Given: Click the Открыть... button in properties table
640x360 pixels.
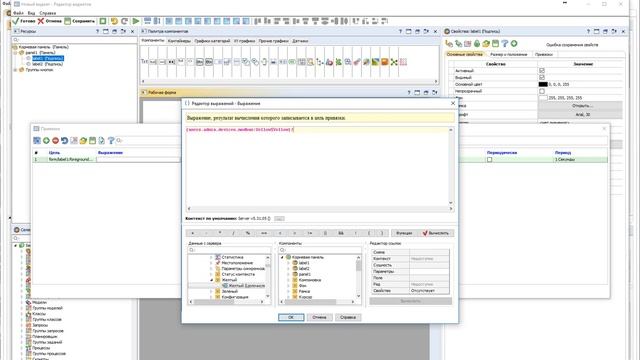Looking at the screenshot, I should [x=580, y=106].
